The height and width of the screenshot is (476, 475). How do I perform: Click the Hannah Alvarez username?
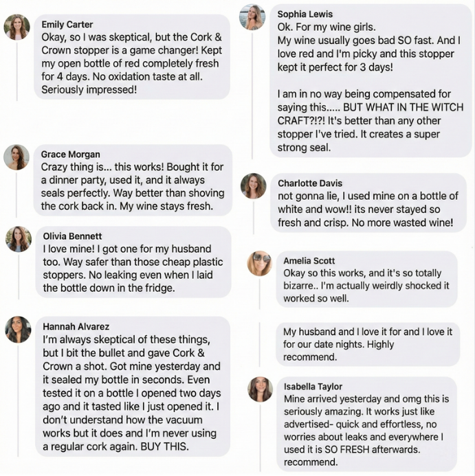76,326
